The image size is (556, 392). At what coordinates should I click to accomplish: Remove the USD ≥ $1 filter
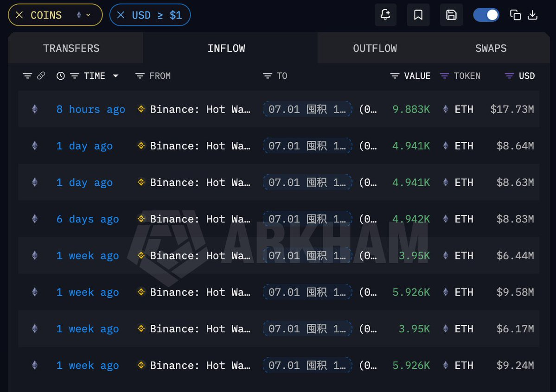[121, 15]
